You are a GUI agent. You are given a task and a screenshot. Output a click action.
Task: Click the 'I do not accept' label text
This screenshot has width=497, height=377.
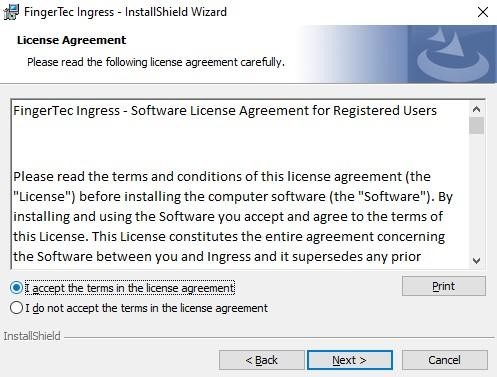147,308
